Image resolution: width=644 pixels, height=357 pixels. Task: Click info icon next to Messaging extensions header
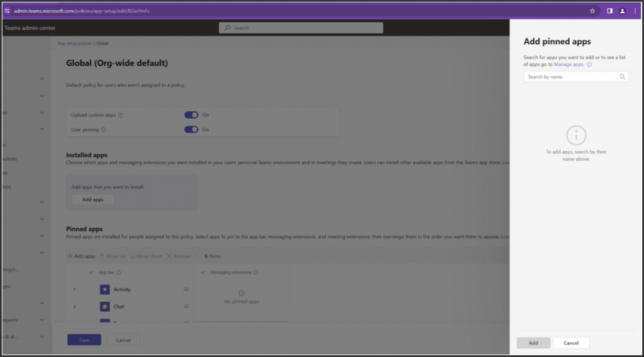click(x=255, y=272)
